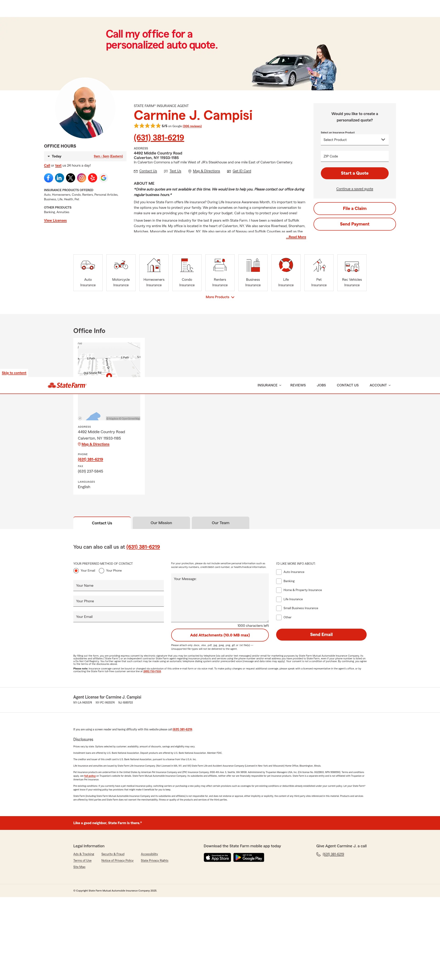Viewport: 440px width, 980px height.
Task: Click Add Attachments (10.0 MB max) button
Action: click(220, 635)
